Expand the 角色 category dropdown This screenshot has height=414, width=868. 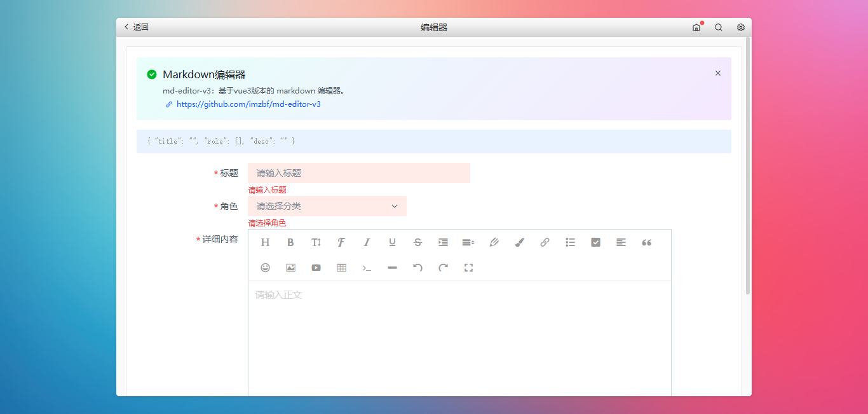pos(327,206)
